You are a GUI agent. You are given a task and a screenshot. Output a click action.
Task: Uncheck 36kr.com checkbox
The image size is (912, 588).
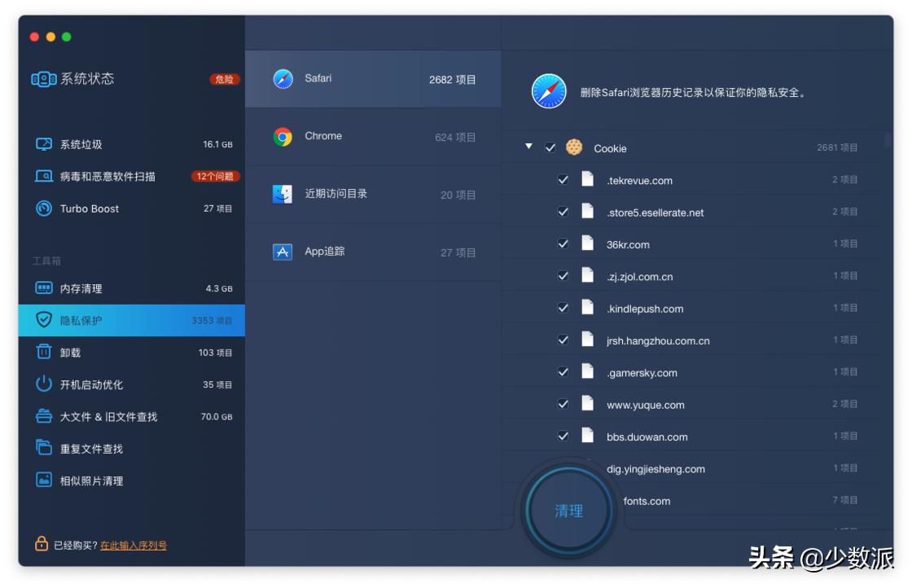click(563, 244)
